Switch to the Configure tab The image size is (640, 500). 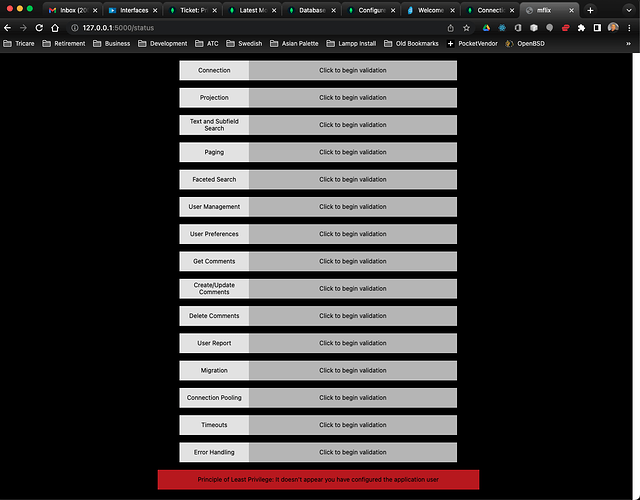coord(371,10)
